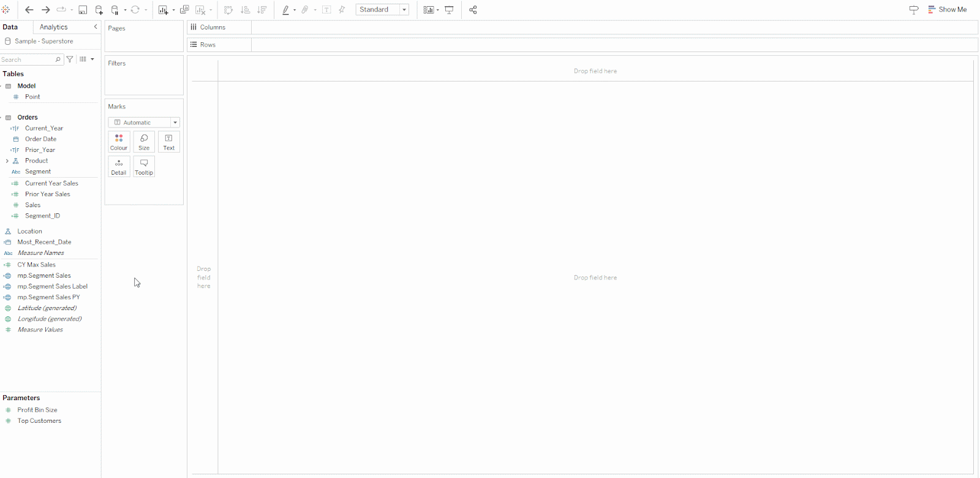Select the Segment field
980x478 pixels.
[x=38, y=172]
